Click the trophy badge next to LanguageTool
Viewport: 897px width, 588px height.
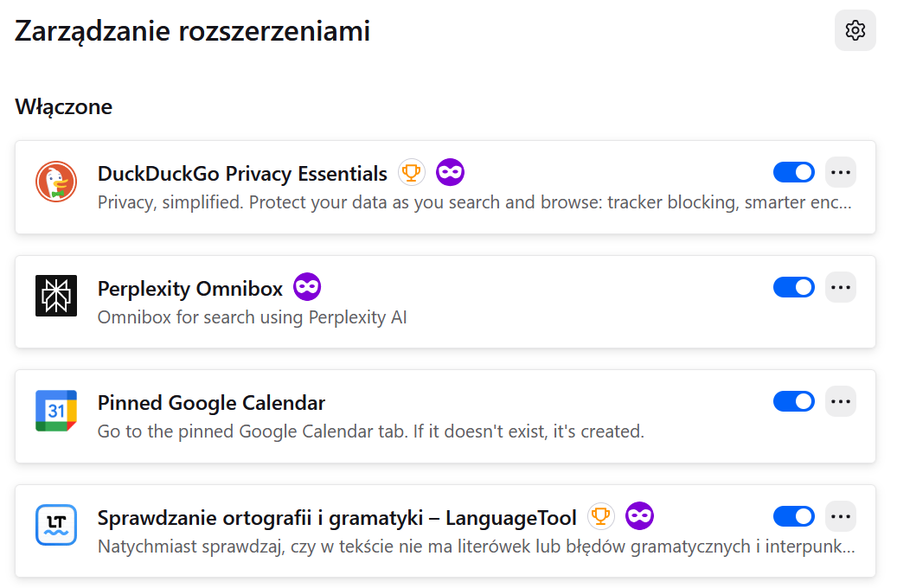(x=602, y=516)
